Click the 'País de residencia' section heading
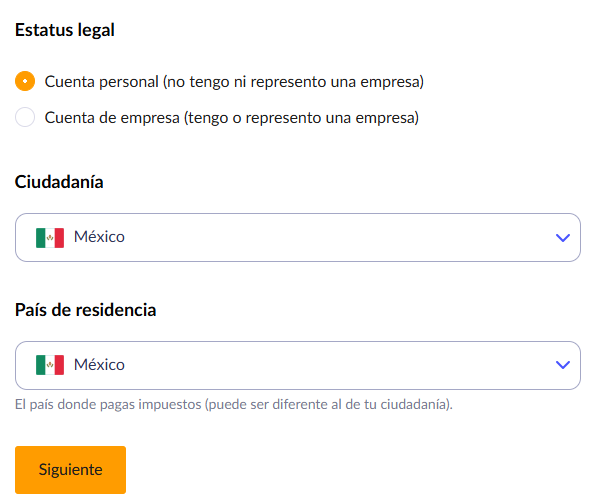The height and width of the screenshot is (502, 598). [x=85, y=310]
